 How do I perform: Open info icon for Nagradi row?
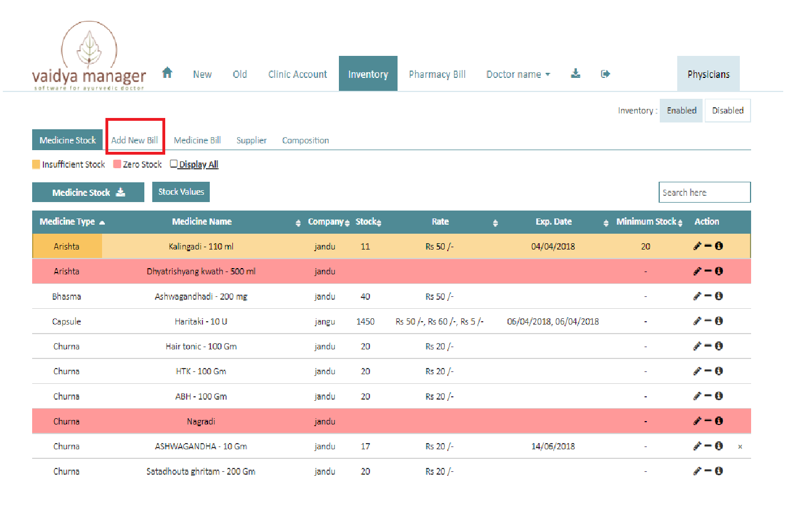[x=719, y=421]
